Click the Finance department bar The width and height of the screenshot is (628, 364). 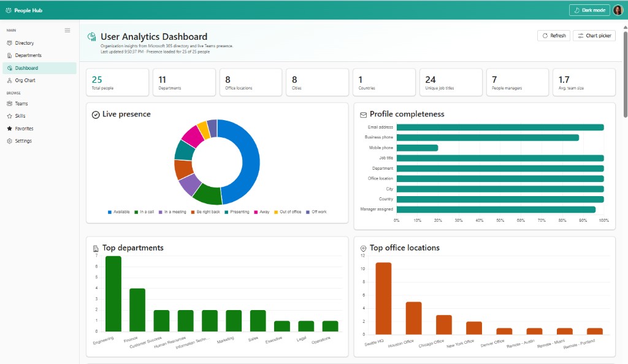coord(137,310)
